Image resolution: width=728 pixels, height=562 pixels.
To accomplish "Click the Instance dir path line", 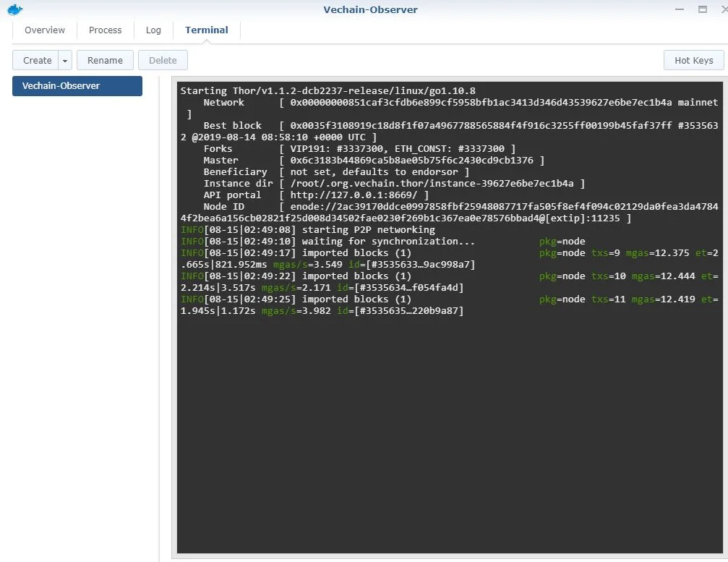I will pos(437,183).
